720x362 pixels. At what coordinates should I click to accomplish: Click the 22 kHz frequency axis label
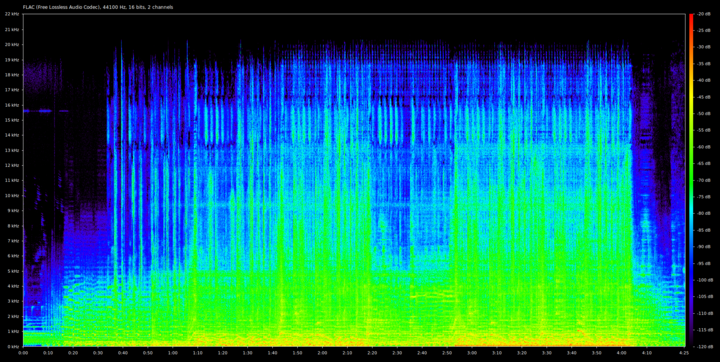coord(11,14)
